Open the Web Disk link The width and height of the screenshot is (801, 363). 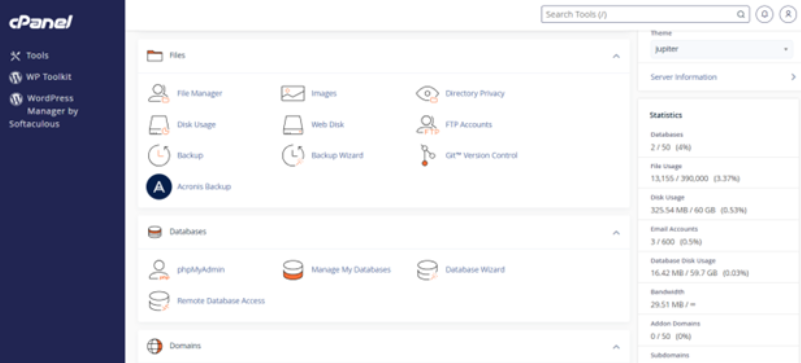(327, 125)
